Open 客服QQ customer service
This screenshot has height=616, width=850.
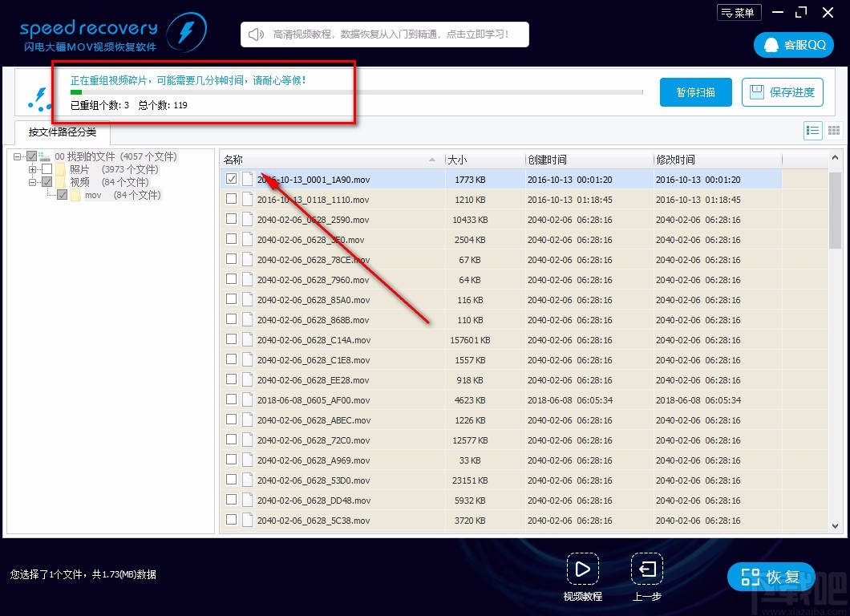click(x=793, y=45)
